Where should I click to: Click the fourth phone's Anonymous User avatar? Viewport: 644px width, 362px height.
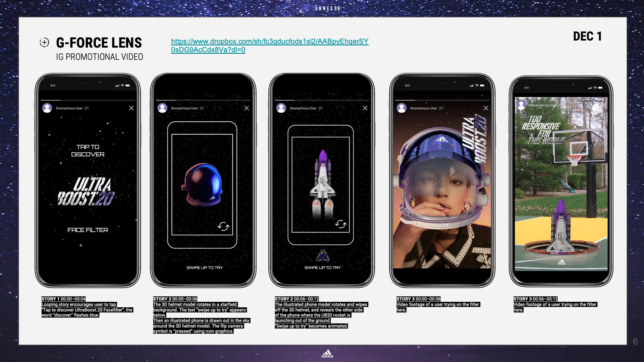401,108
